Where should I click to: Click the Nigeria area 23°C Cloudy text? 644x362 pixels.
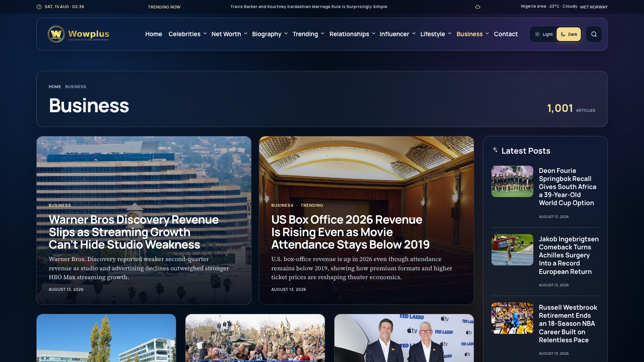tap(549, 6)
